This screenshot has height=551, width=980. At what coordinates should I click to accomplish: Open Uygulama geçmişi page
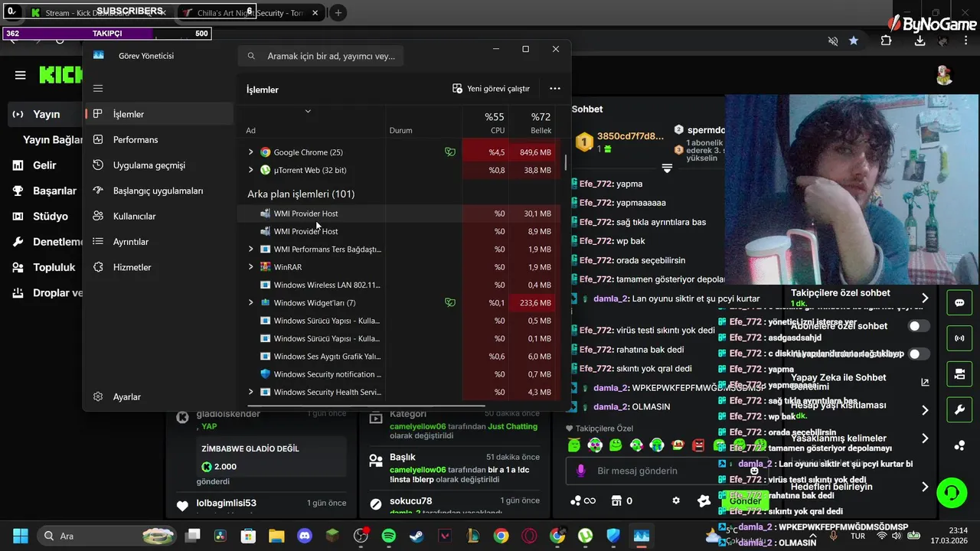[x=158, y=165]
